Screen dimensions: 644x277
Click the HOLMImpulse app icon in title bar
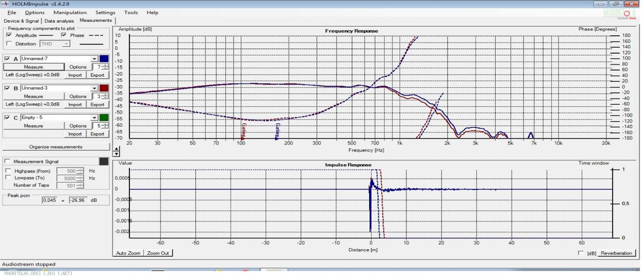(x=5, y=4)
